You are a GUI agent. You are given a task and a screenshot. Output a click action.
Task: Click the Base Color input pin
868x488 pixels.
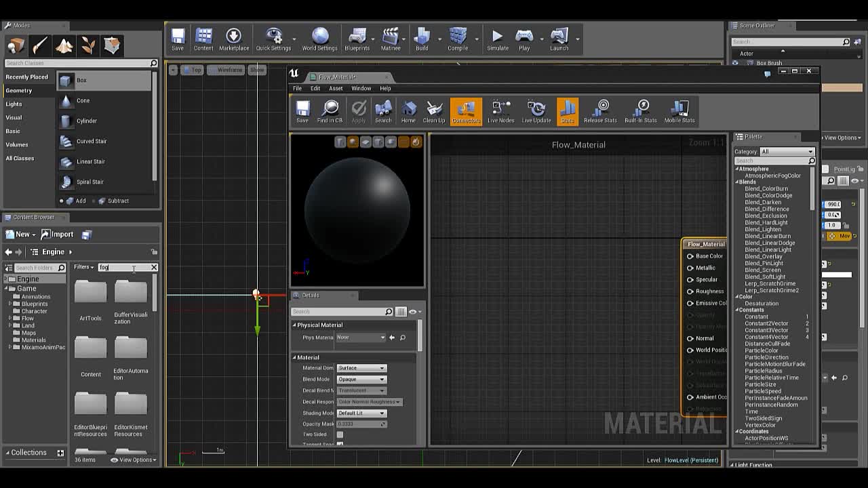click(x=690, y=256)
